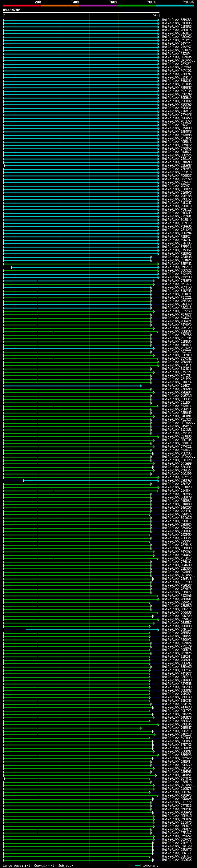Select alignment label UniRef100_C1FDU0
Image resolution: width=197 pixels, height=868 pixels.
point(177,342)
